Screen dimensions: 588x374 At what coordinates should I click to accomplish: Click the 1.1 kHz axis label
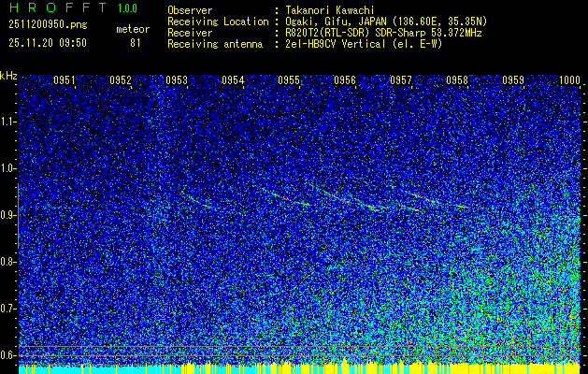click(7, 122)
